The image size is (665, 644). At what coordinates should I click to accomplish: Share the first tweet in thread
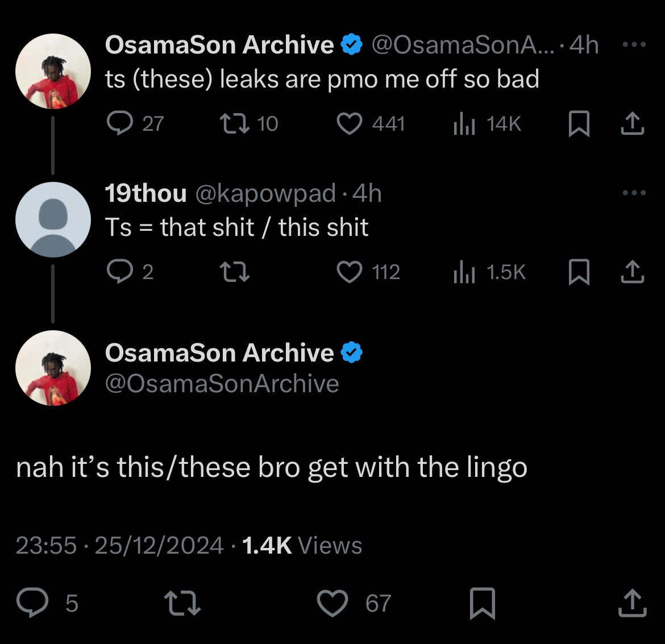click(x=633, y=123)
